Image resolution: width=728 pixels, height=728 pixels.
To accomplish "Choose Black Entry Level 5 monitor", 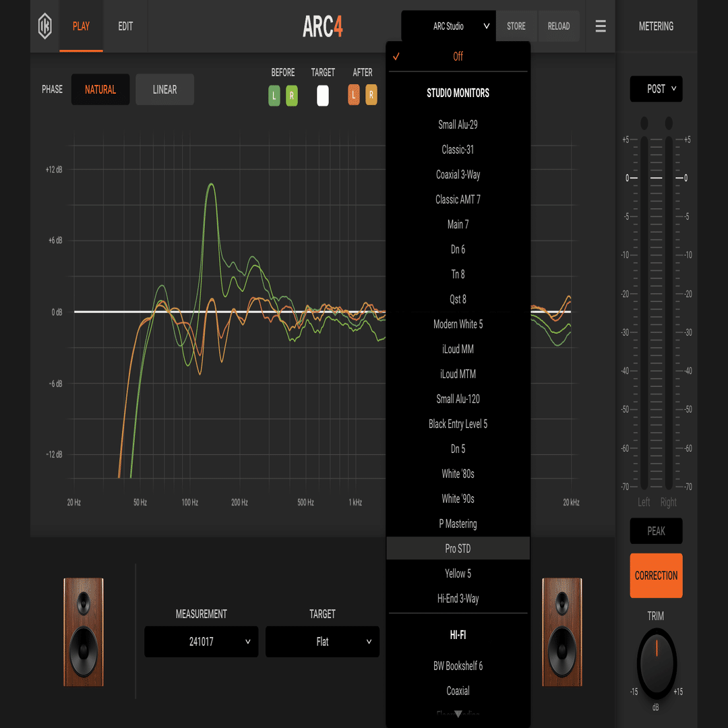I will [458, 424].
